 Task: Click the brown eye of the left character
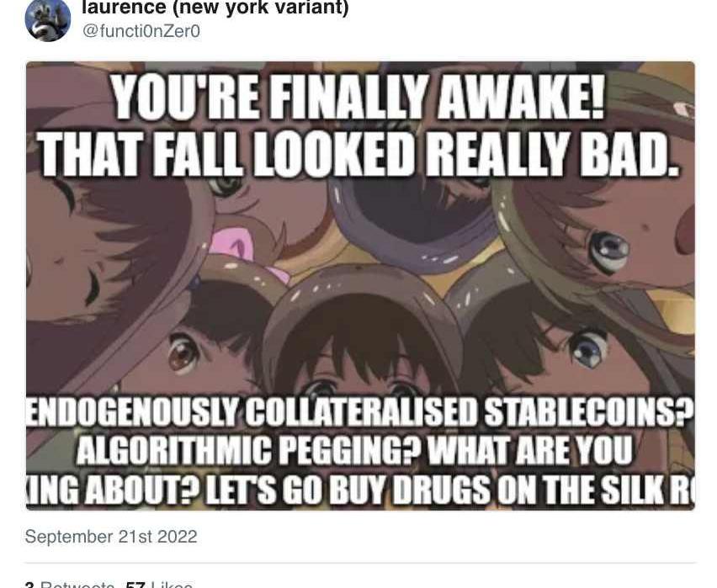coord(183,352)
